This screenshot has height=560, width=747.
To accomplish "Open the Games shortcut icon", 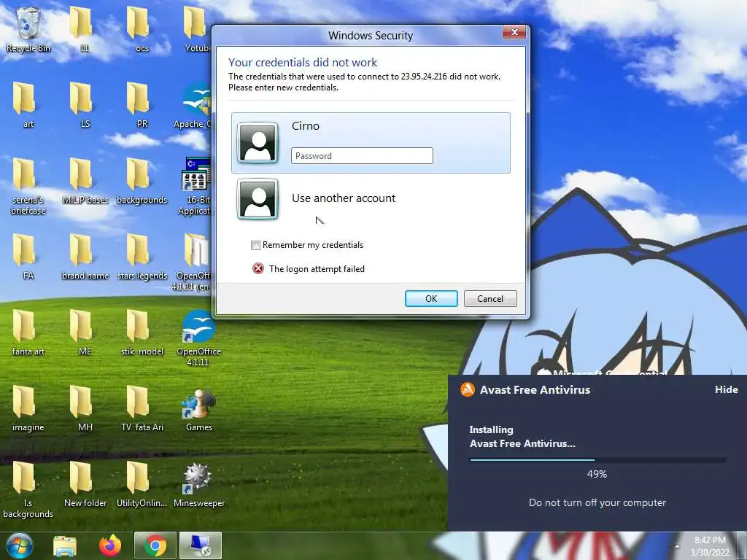I will (198, 408).
